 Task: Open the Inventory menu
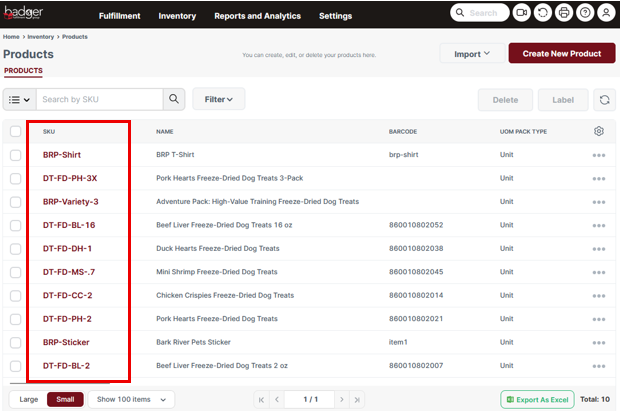coord(177,16)
